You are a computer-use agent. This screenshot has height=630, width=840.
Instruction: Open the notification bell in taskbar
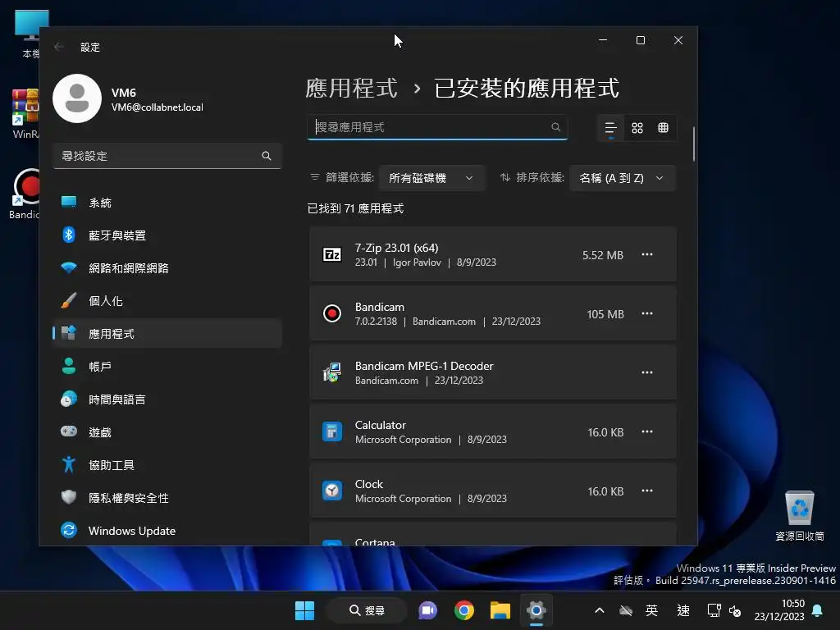818,610
